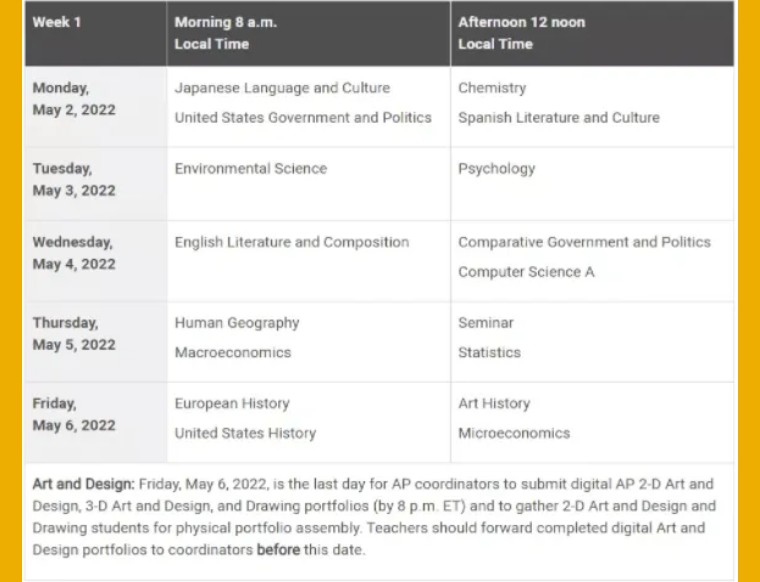The width and height of the screenshot is (760, 582).
Task: Click the Art and Design note heading
Action: tap(83, 484)
